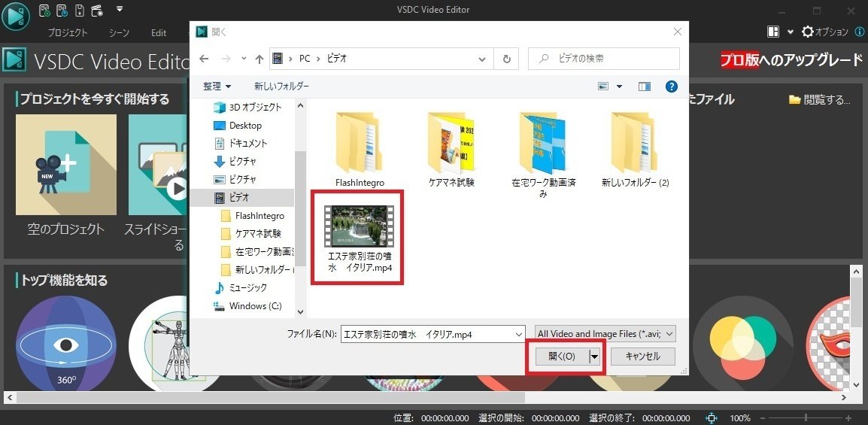Expand the layout dropdown arrow beside オプション
Screen dimensions: 868x425
coord(791,32)
